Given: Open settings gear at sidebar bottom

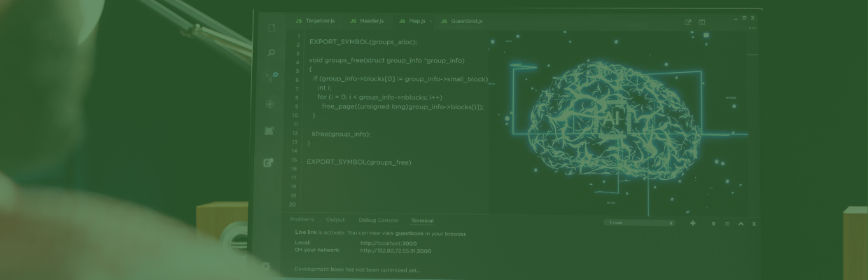Looking at the screenshot, I should (265, 266).
